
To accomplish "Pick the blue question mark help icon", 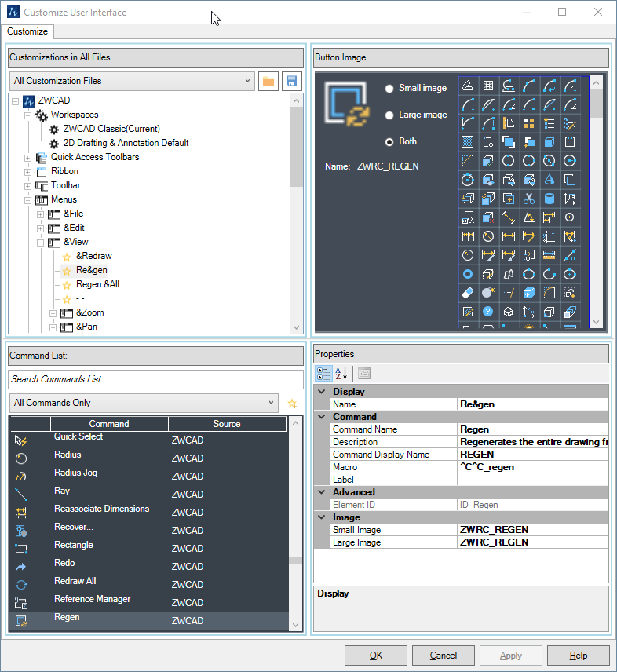I will (488, 312).
